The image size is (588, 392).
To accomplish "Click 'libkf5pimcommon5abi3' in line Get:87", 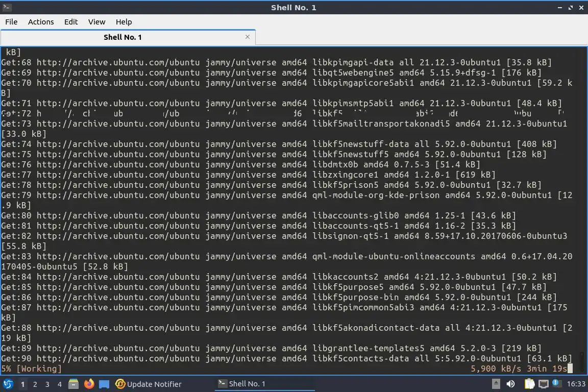I will 363,308.
